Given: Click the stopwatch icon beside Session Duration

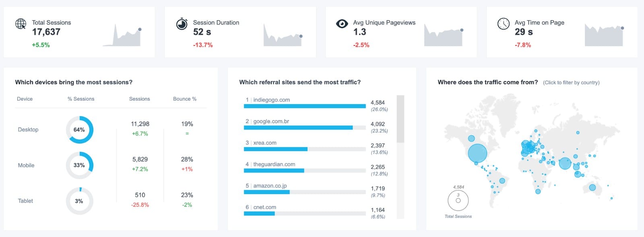Looking at the screenshot, I should [182, 23].
